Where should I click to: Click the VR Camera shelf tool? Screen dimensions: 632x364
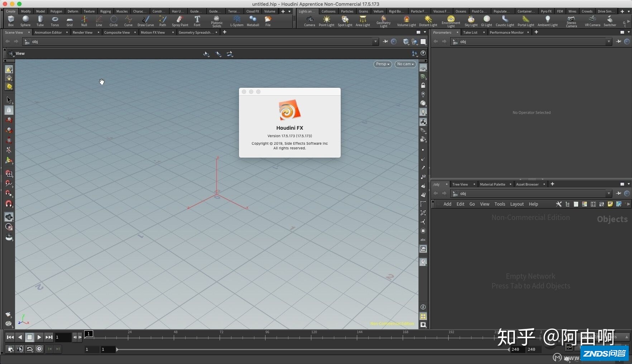[592, 21]
